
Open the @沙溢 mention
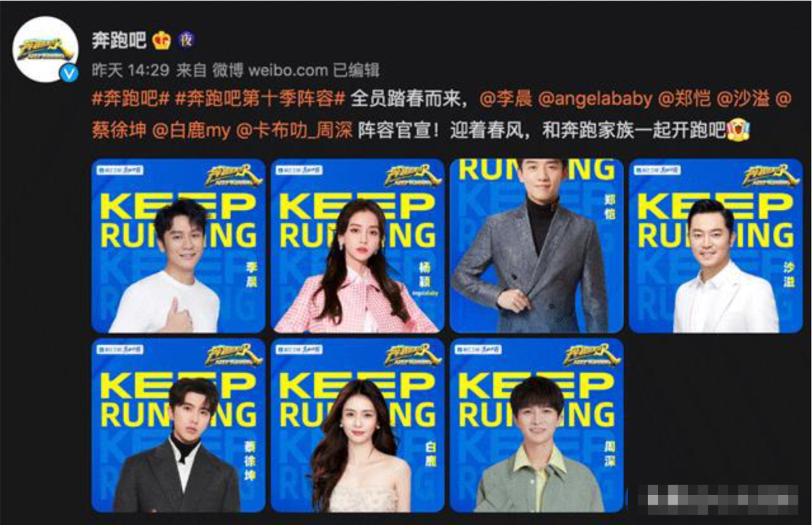point(743,98)
